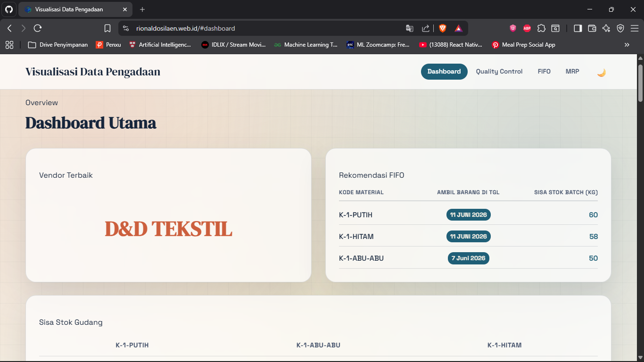This screenshot has width=644, height=362.
Task: Reload the current page
Action: tap(38, 28)
